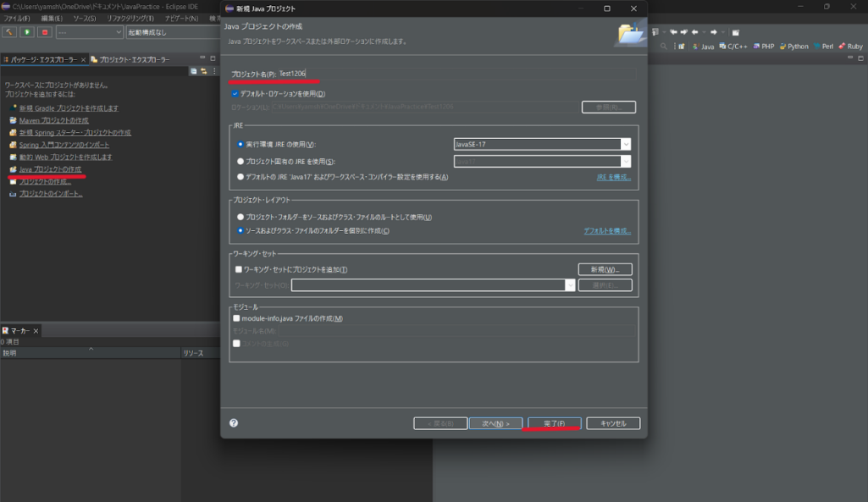This screenshot has width=868, height=502.
Task: Click the project name input field
Action: [456, 74]
